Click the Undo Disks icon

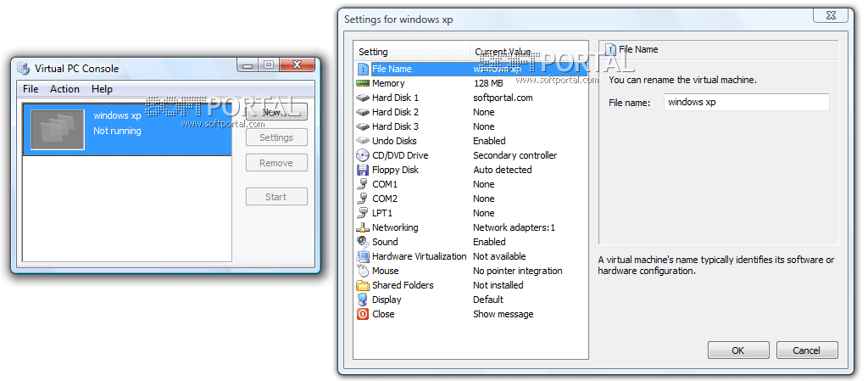point(363,141)
